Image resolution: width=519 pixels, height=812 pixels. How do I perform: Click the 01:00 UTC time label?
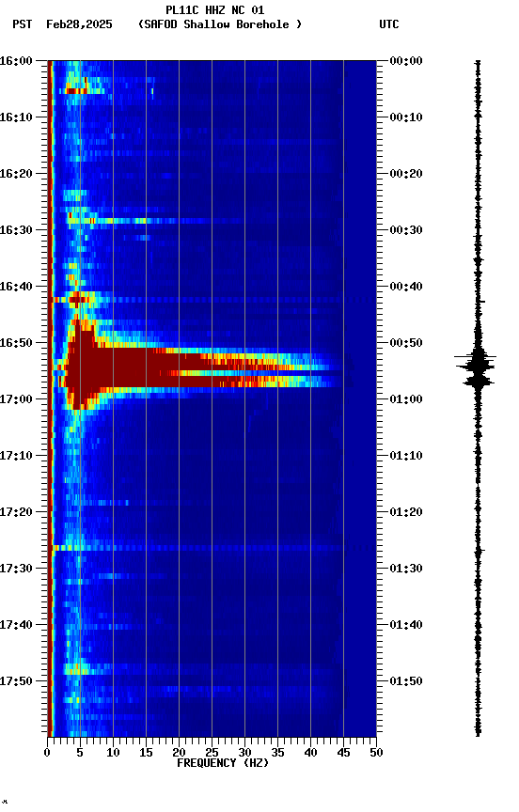406,399
